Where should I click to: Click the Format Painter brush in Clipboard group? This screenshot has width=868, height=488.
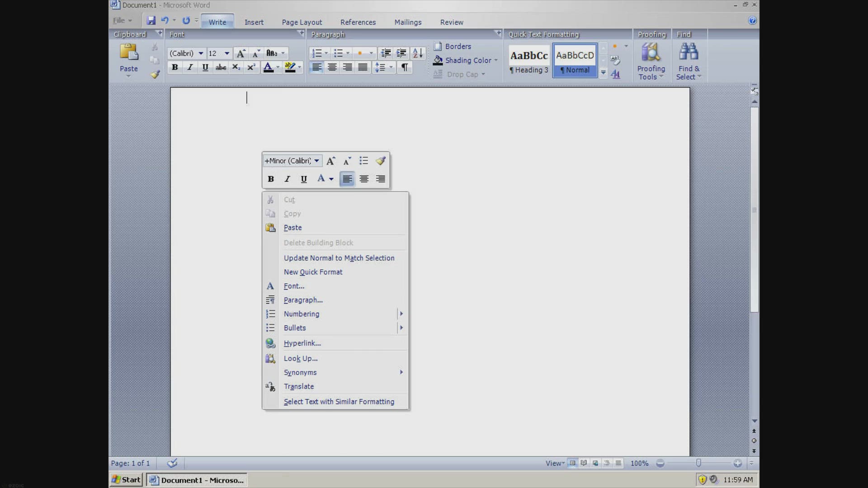(155, 75)
